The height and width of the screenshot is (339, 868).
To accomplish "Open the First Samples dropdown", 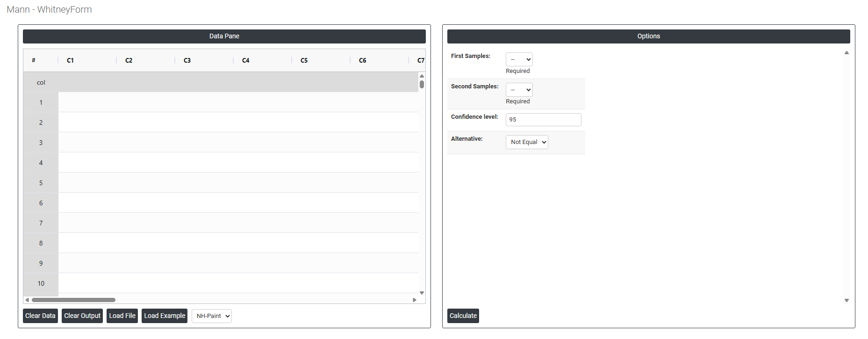I will (x=519, y=59).
